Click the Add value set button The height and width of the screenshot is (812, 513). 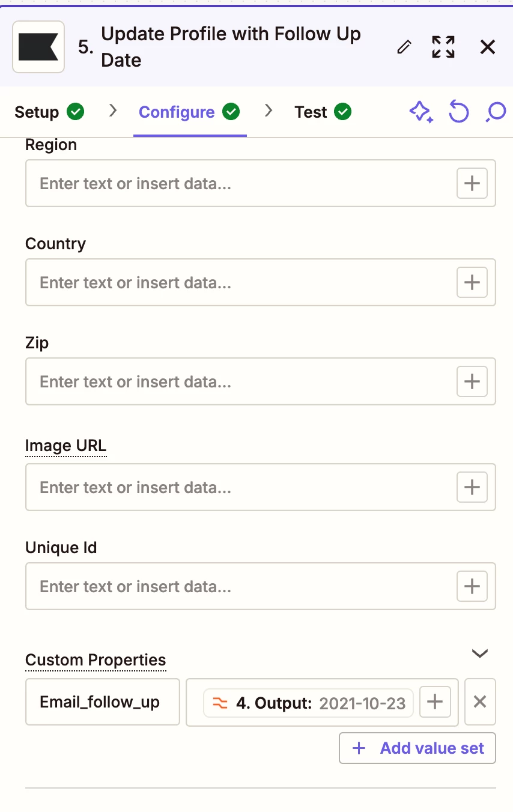point(417,748)
